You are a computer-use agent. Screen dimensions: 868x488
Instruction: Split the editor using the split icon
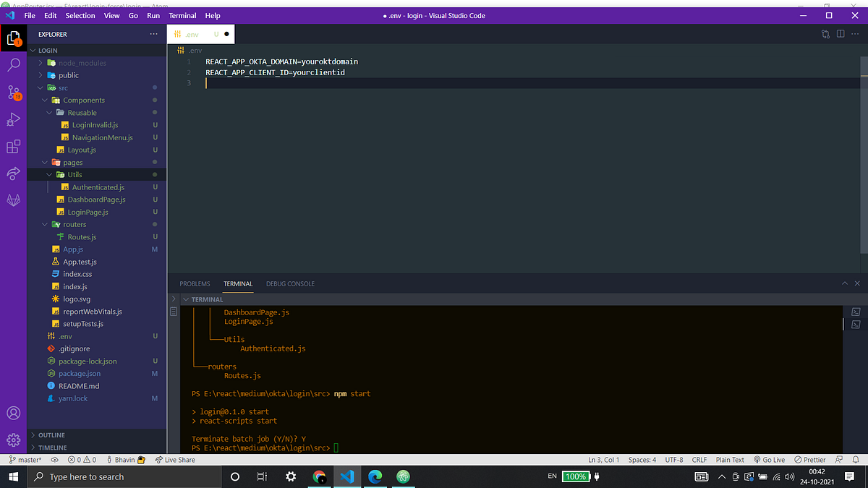(840, 33)
